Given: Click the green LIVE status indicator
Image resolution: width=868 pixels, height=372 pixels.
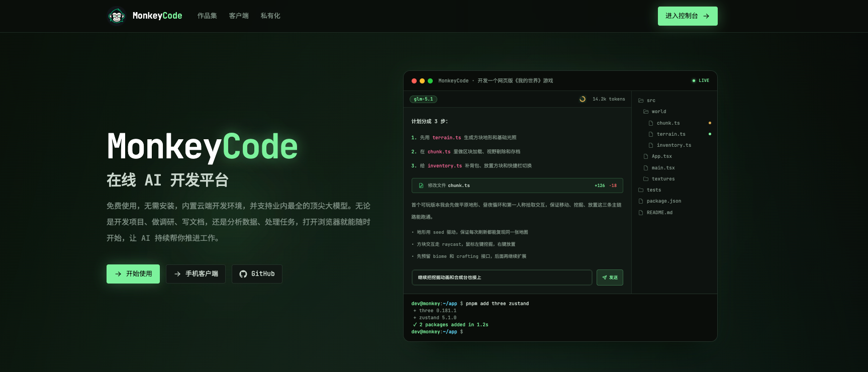Looking at the screenshot, I should (x=701, y=80).
